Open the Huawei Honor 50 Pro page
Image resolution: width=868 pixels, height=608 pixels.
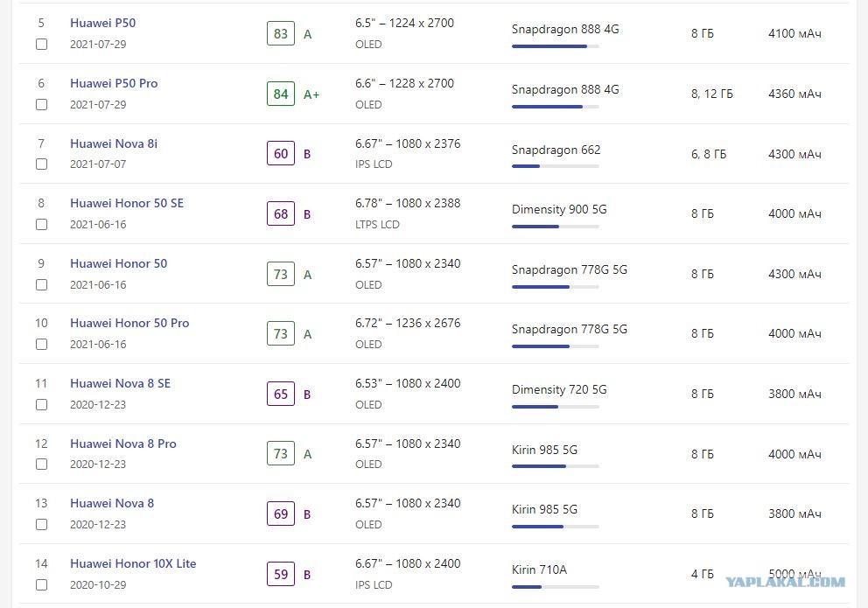(x=129, y=323)
